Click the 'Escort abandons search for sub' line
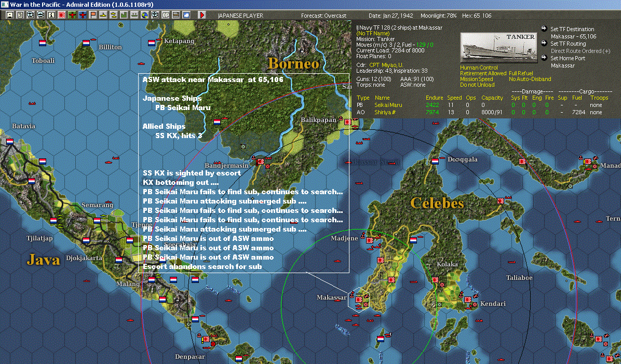Image resolution: width=621 pixels, height=364 pixels. [203, 266]
